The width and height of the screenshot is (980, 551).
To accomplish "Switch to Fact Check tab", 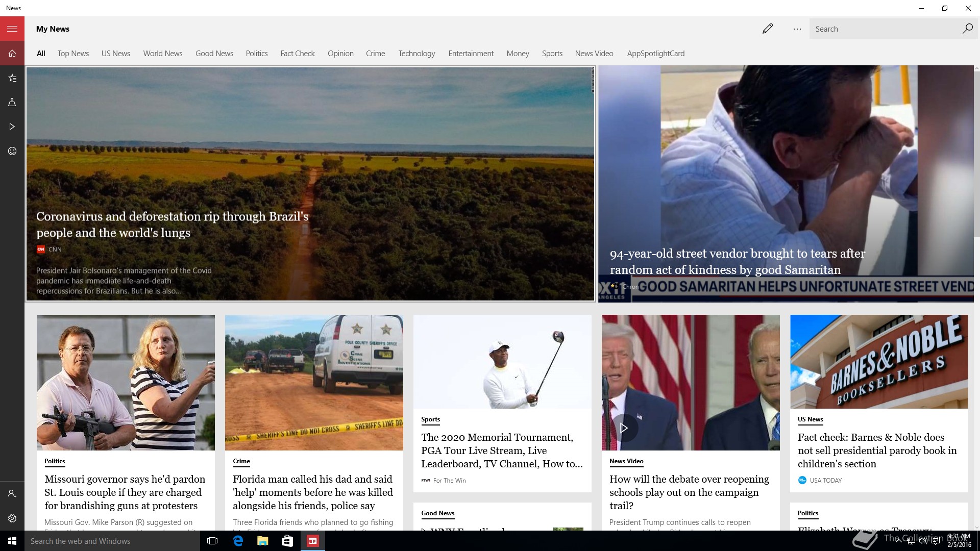I will (x=298, y=54).
